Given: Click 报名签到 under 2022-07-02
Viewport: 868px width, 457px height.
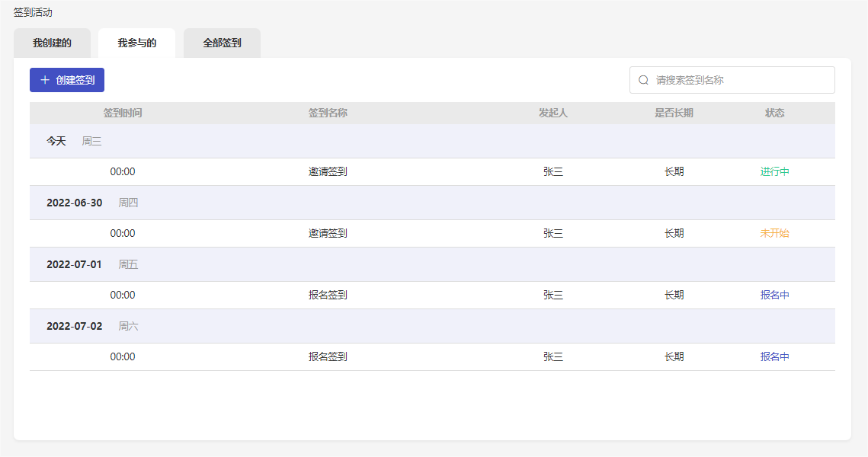Looking at the screenshot, I should (x=328, y=357).
